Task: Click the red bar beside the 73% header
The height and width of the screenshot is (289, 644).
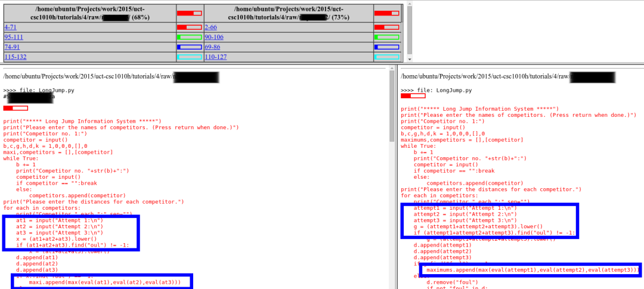Action: point(387,13)
